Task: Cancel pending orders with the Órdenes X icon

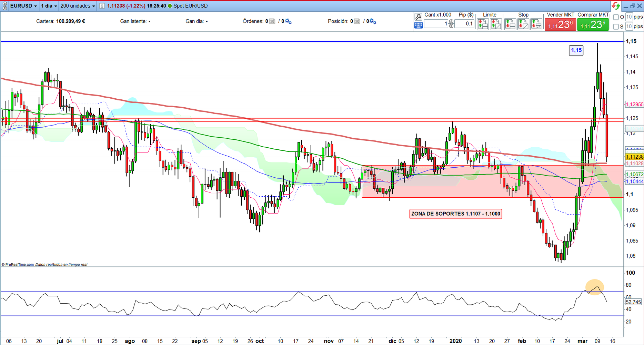Action: coord(272,21)
